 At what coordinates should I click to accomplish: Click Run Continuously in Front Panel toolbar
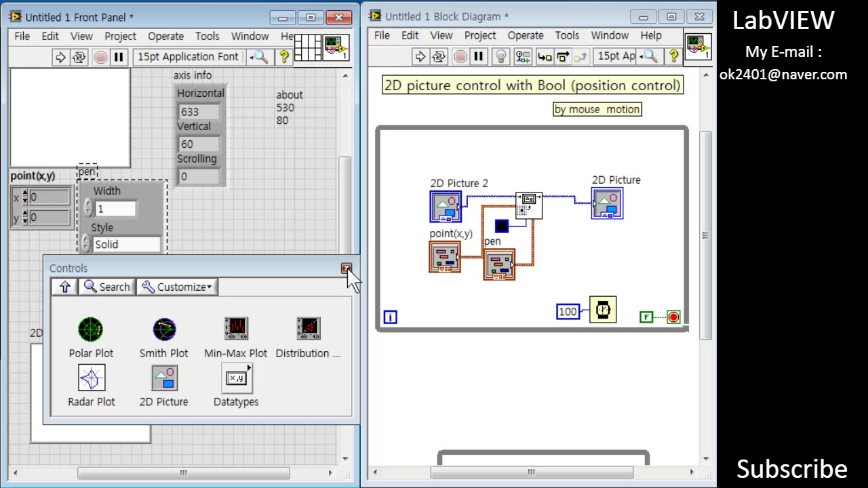79,57
